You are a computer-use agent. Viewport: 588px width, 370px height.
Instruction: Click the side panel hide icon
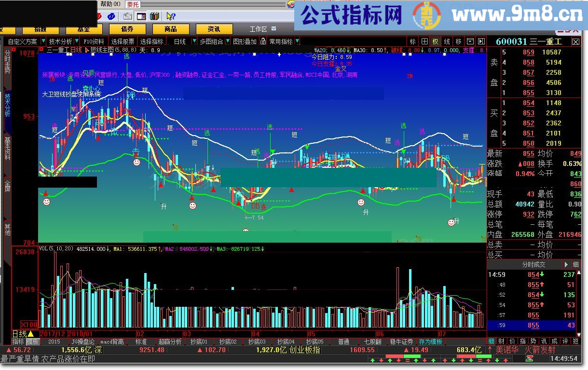point(481,41)
